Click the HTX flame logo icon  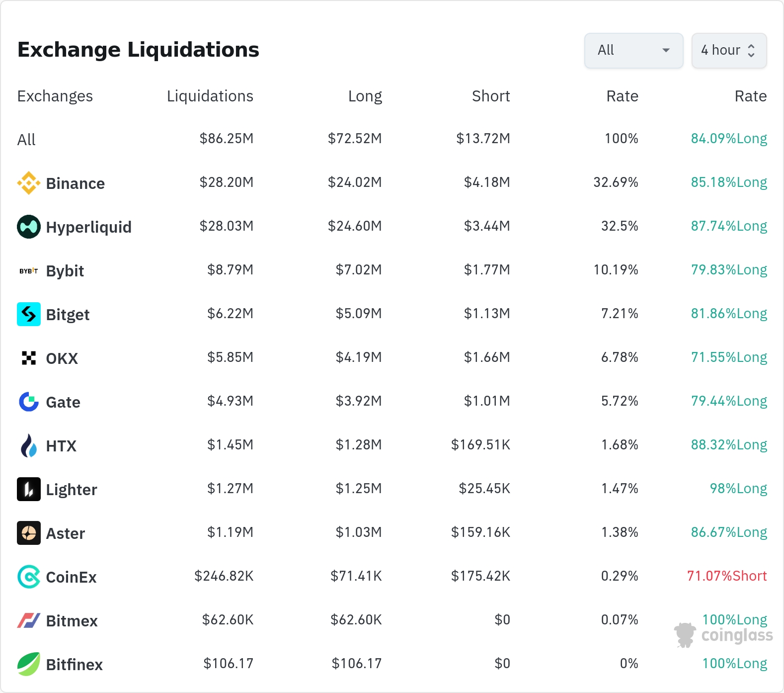pyautogui.click(x=29, y=445)
